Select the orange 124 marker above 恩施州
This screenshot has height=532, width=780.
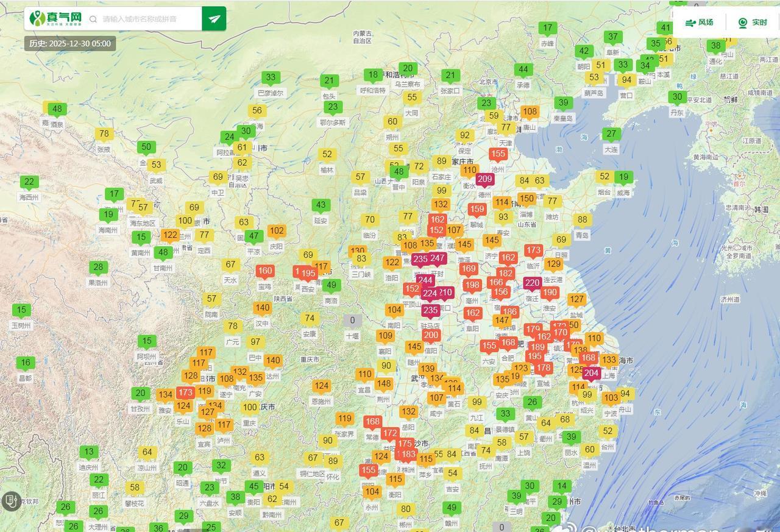(x=321, y=386)
